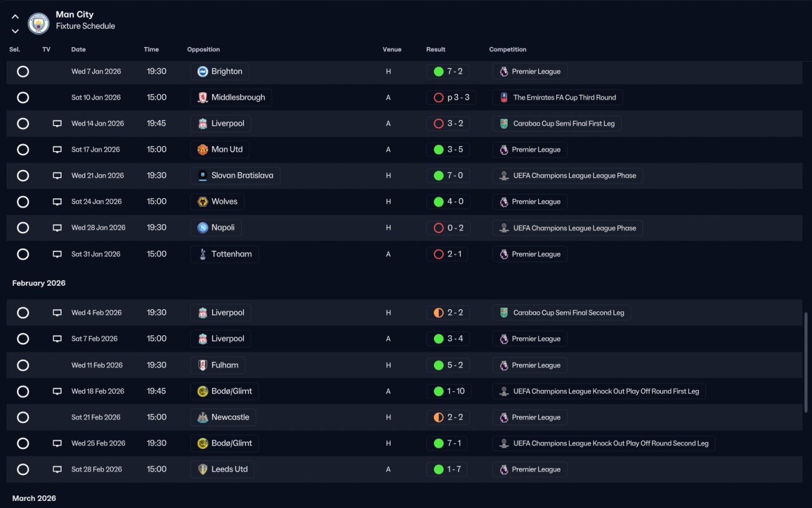Go to next team using down chevron
Viewport: 812px width, 508px height.
coord(15,30)
